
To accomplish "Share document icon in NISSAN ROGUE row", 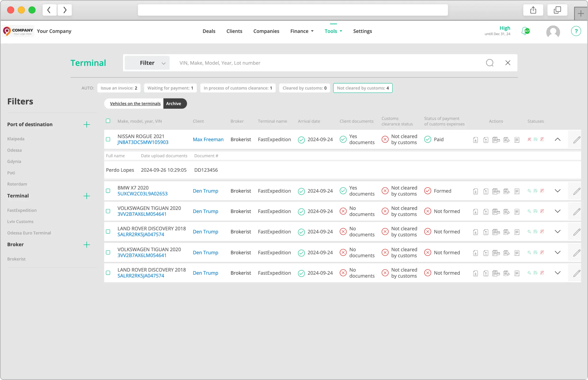I will point(506,140).
